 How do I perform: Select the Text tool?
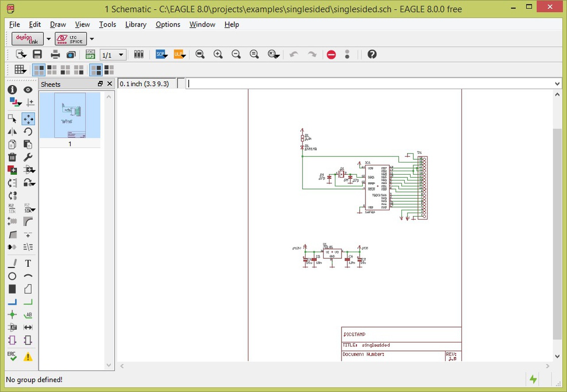point(28,264)
